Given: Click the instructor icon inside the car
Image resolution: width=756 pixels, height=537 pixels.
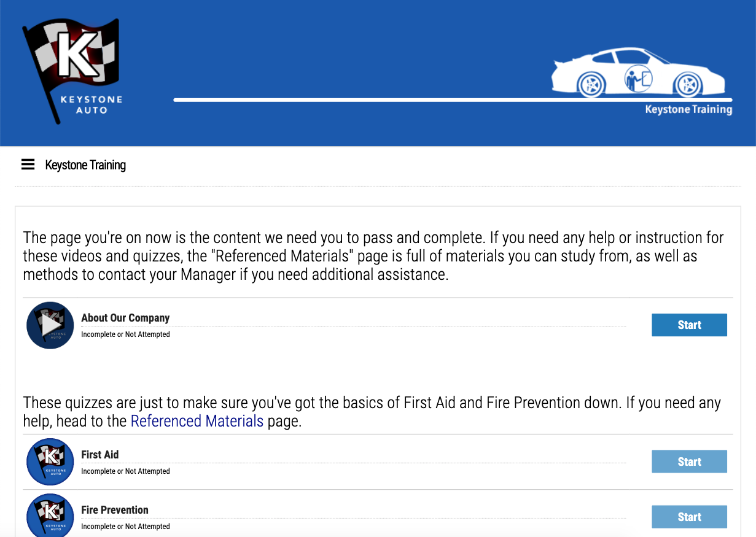Looking at the screenshot, I should (637, 79).
